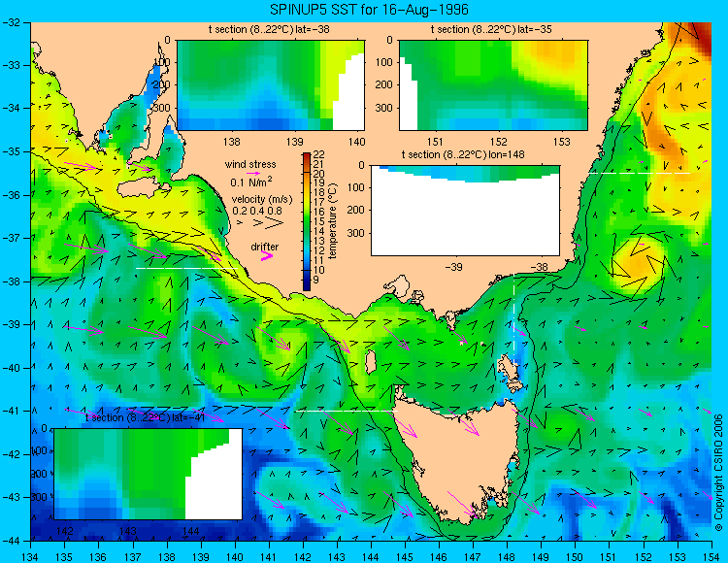Click the '-36' latitude tick label

pyautogui.click(x=10, y=195)
